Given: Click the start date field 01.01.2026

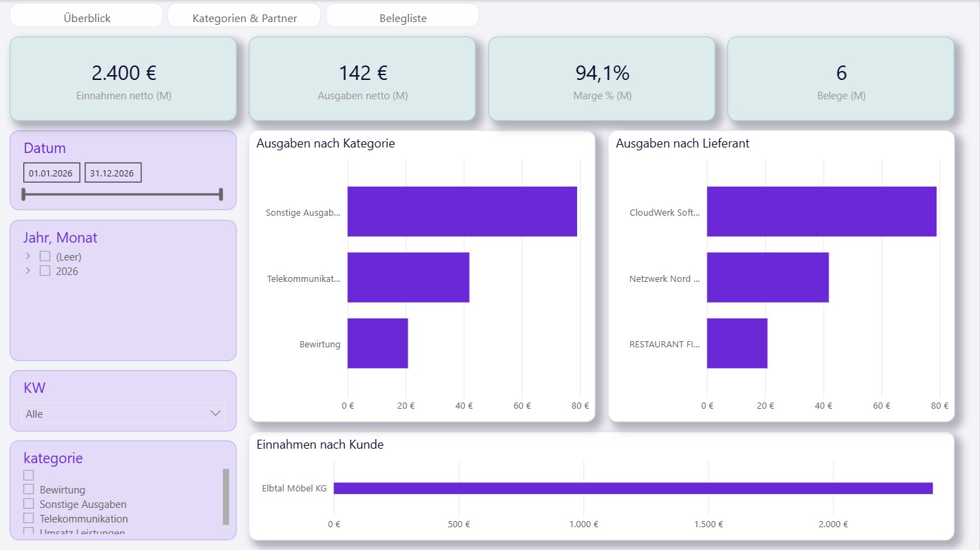Looking at the screenshot, I should click(x=52, y=173).
